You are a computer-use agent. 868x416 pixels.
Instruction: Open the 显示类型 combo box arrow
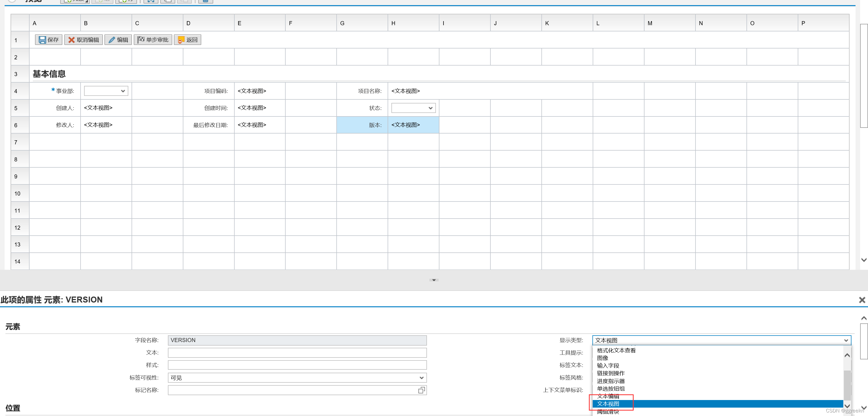click(846, 340)
